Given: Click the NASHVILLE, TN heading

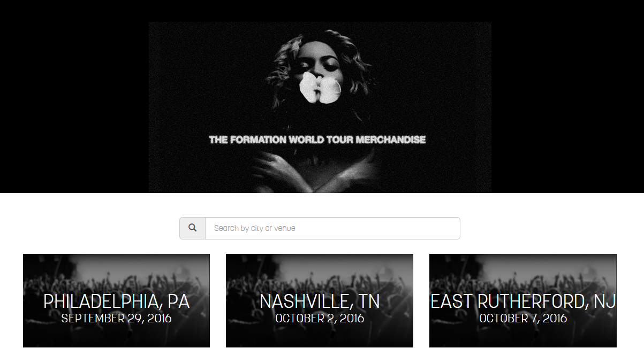Looking at the screenshot, I should click(320, 301).
